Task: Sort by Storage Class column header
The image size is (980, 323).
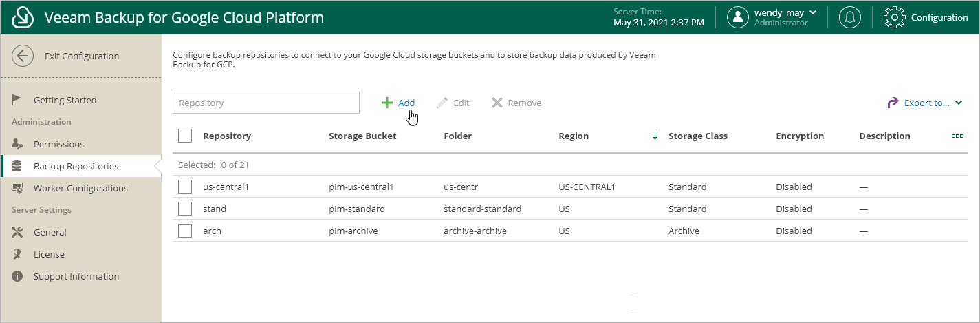Action: (698, 136)
